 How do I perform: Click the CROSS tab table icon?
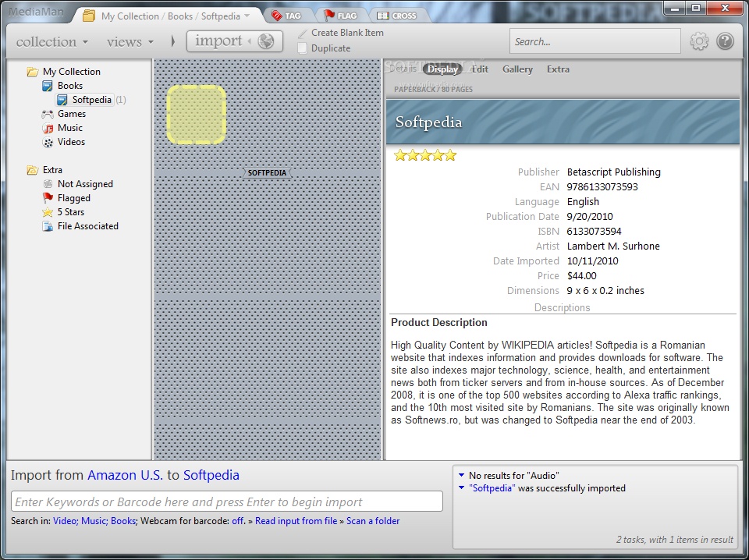tap(382, 16)
